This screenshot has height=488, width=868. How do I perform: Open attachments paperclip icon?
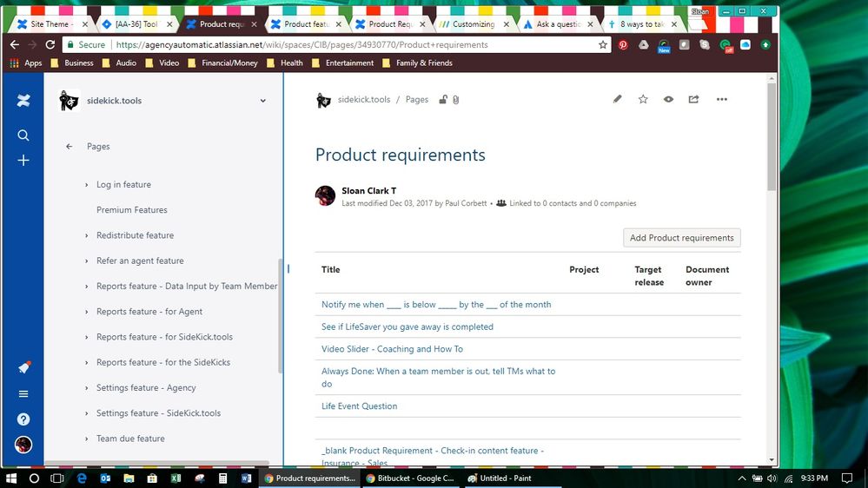click(455, 100)
